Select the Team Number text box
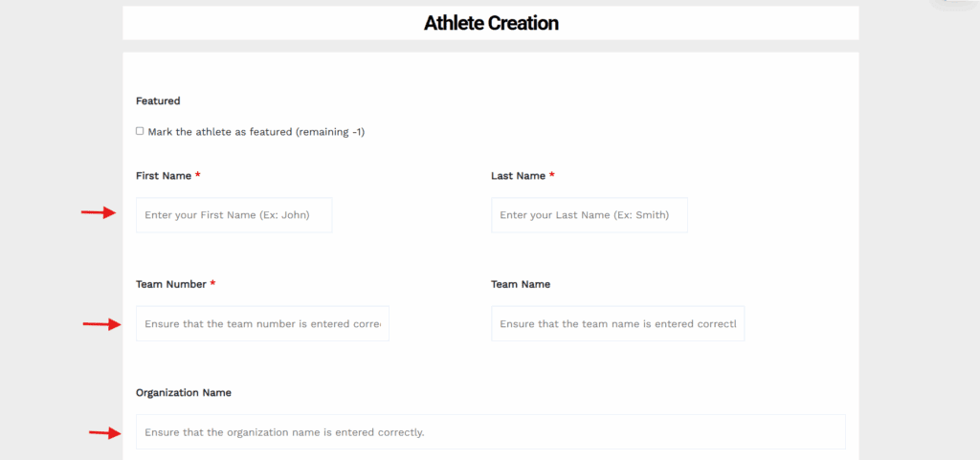Screen dimensions: 980x460 [262, 323]
